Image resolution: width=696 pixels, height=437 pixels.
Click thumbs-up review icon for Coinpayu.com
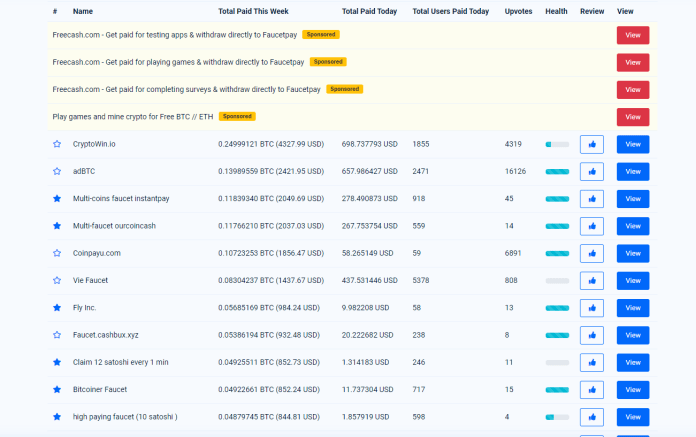pos(591,253)
